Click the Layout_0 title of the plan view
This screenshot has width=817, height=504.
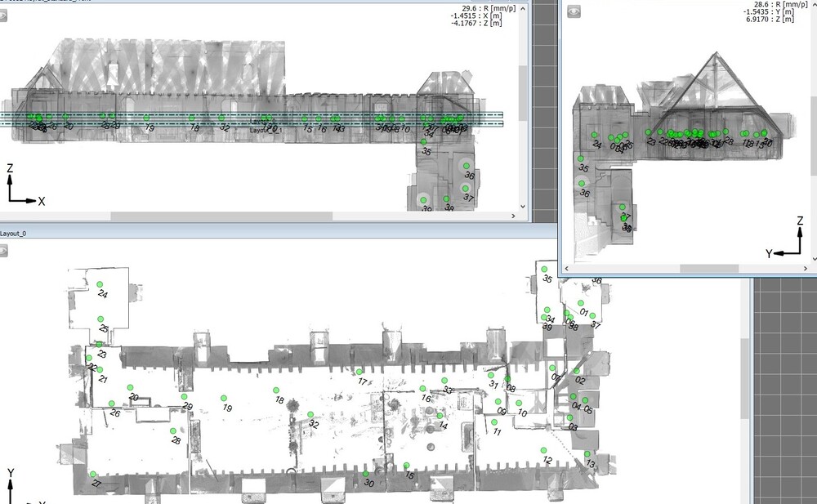tap(13, 234)
